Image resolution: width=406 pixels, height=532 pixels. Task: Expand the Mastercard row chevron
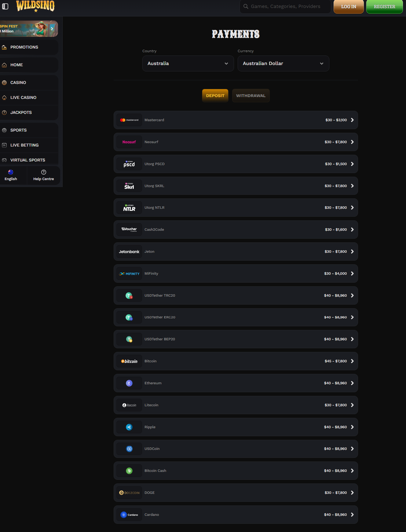[352, 120]
